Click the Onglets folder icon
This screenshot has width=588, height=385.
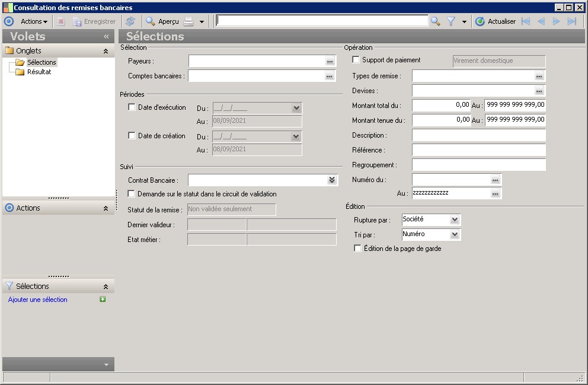9,50
